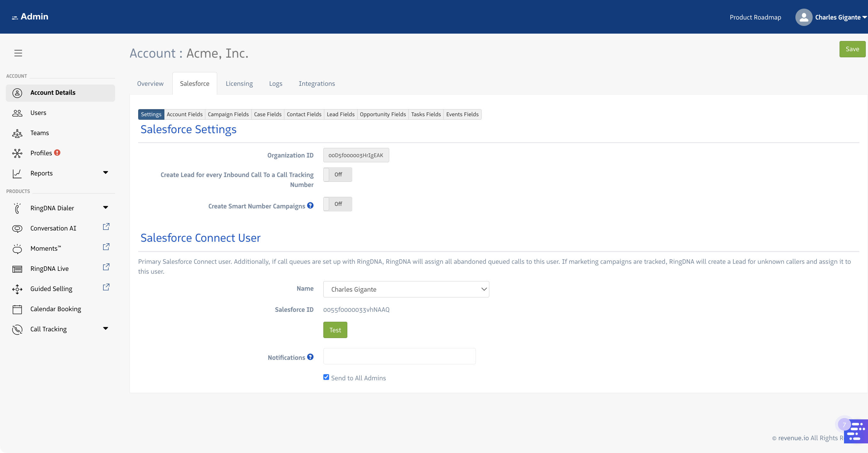Click the Users sidebar icon

17,113
